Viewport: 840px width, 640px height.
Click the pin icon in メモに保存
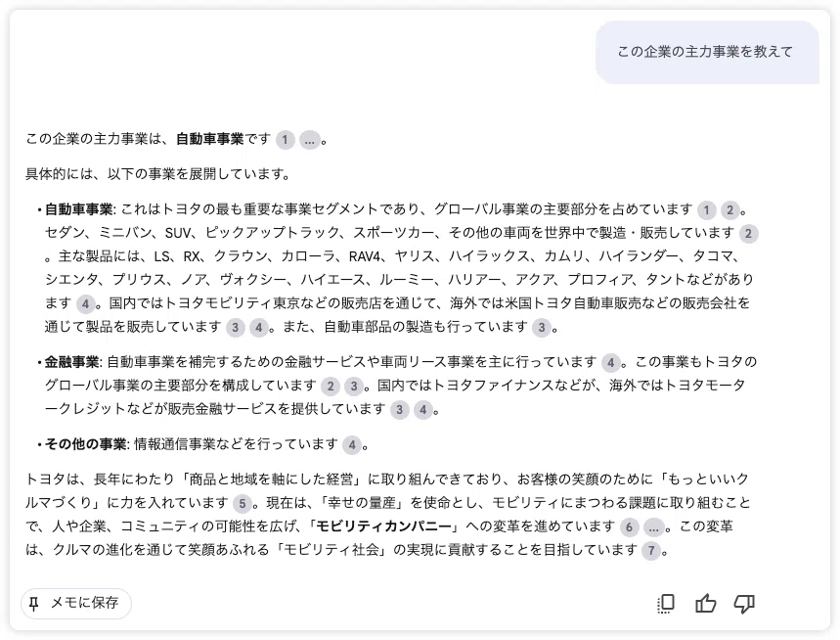[34, 604]
